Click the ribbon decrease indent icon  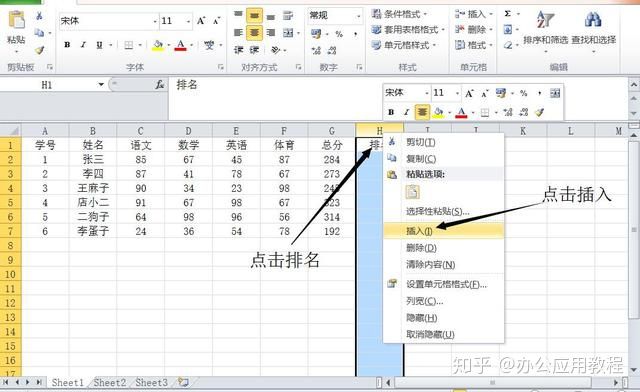(238, 50)
